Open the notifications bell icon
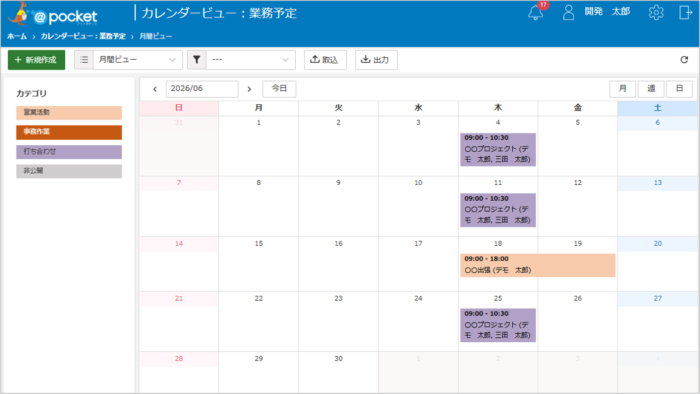The image size is (700, 394). 535,12
